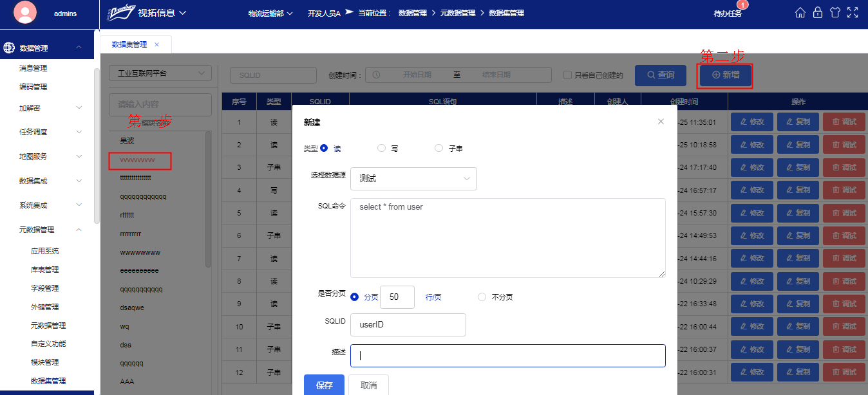
Task: Click into the SQL命令 text area
Action: pos(507,238)
